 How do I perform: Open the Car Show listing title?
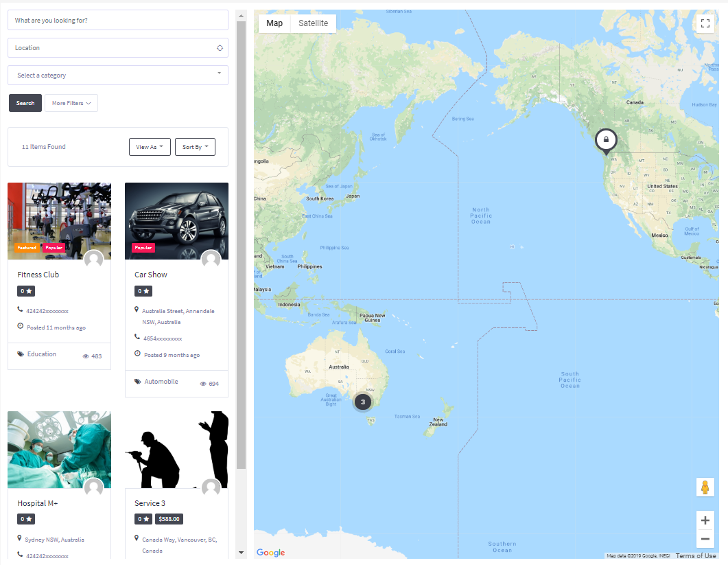pyautogui.click(x=151, y=275)
